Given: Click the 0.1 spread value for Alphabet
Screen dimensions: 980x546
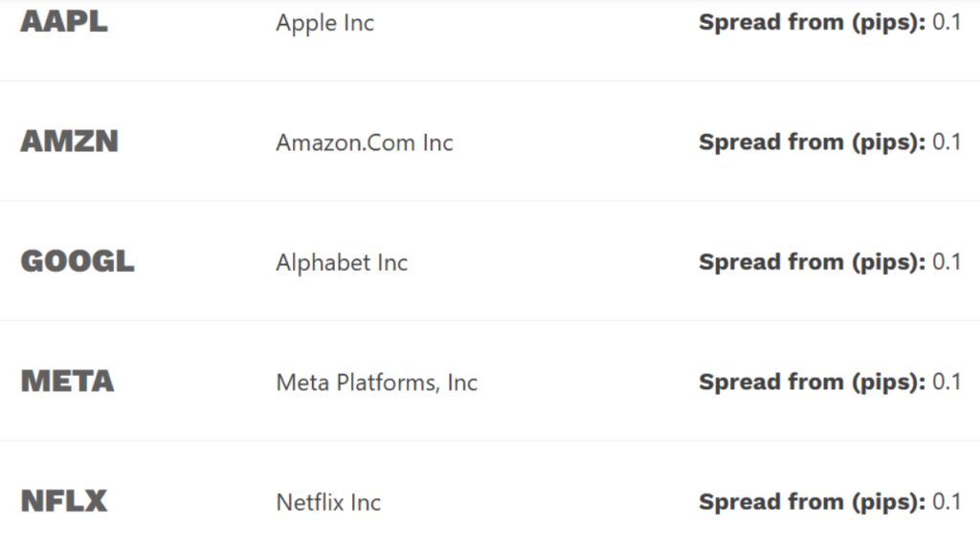Looking at the screenshot, I should point(947,262).
